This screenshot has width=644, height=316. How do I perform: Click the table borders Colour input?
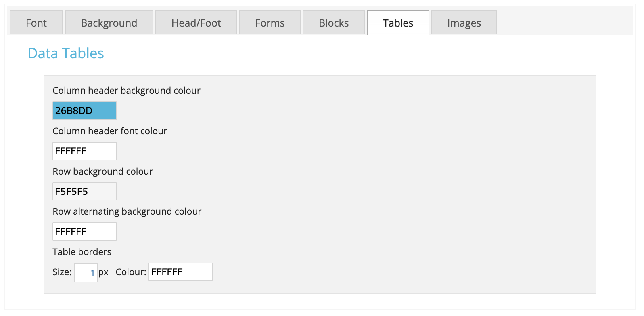180,272
